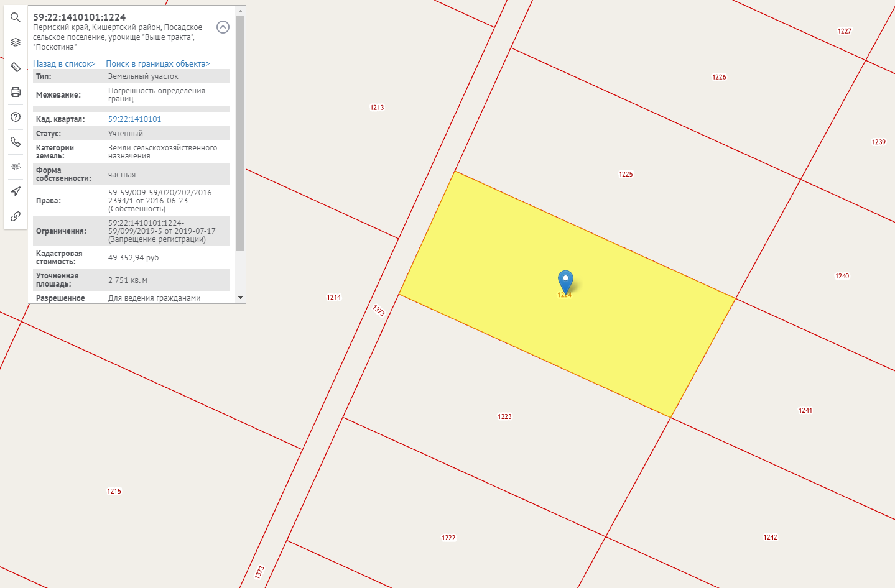Click the toolbar icon below the phone
Screen dimensions: 895x588
pyautogui.click(x=16, y=167)
